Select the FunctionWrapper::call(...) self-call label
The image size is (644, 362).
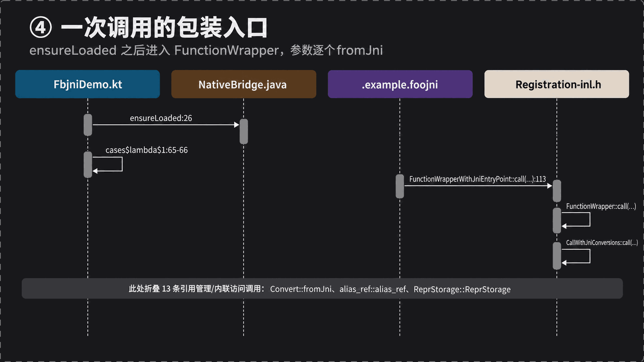tap(601, 207)
